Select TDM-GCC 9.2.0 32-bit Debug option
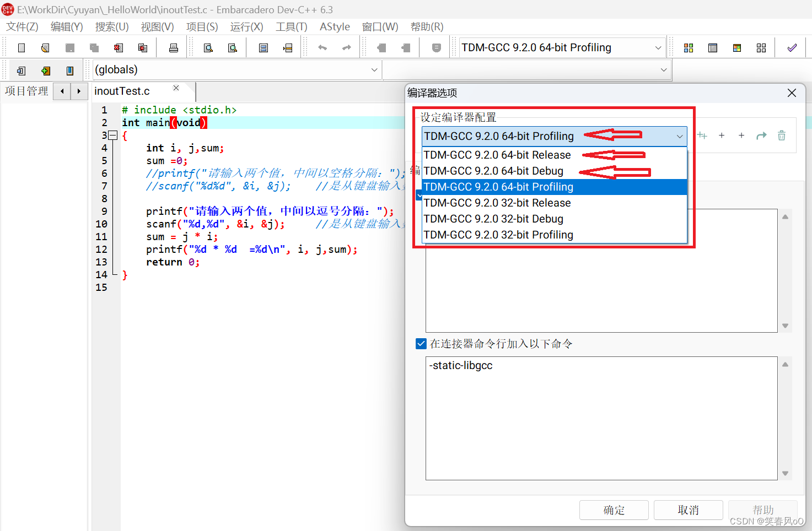This screenshot has height=531, width=812. click(555, 219)
